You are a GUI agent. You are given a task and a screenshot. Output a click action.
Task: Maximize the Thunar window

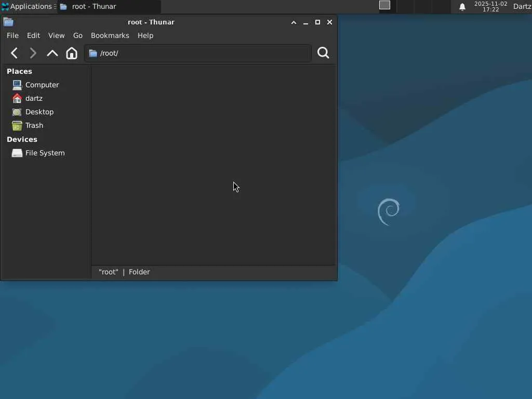click(317, 22)
